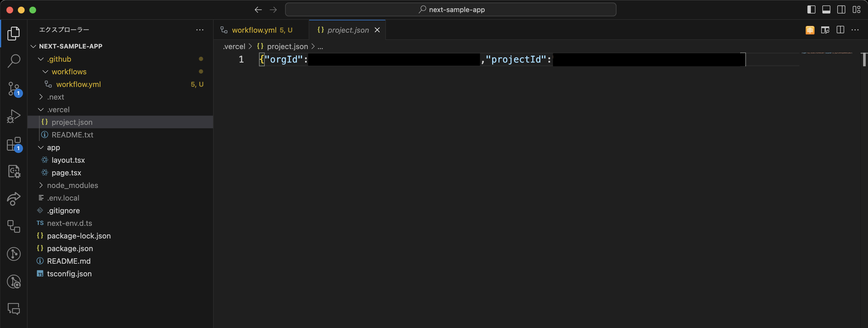Collapse the .vercel folder
Screen dimensions: 868x328
[58, 109]
